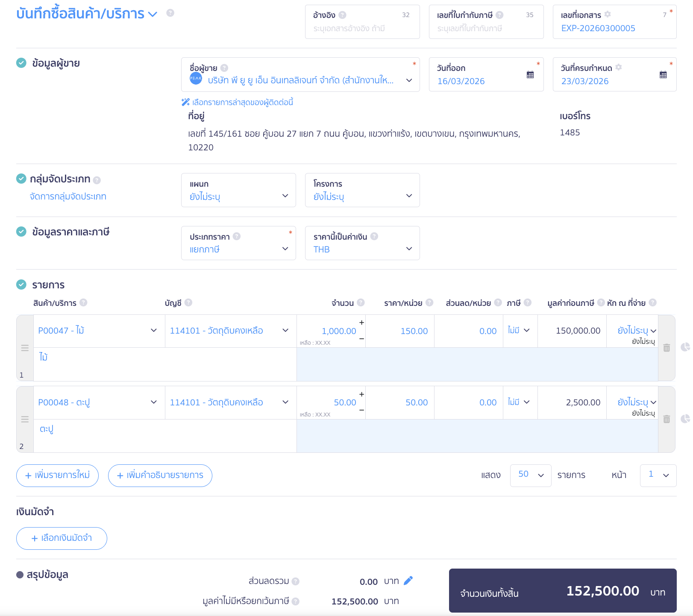The width and height of the screenshot is (693, 616).
Task: Toggle the รายการ section checkmark
Action: [x=21, y=285]
